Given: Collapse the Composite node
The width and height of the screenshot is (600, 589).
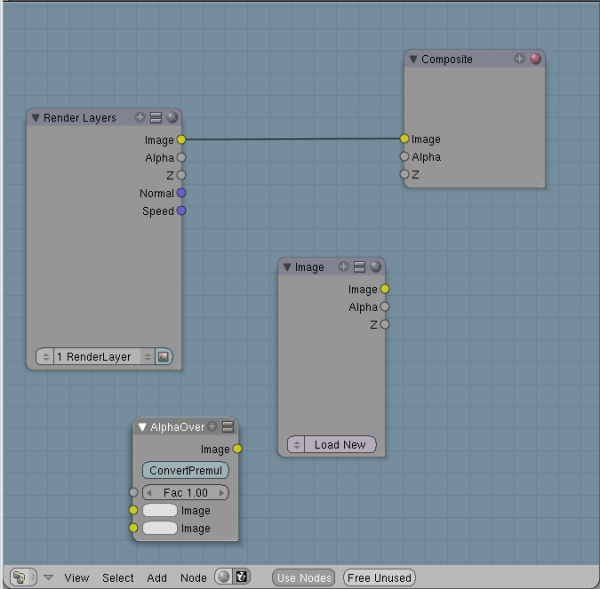Looking at the screenshot, I should pos(413,59).
